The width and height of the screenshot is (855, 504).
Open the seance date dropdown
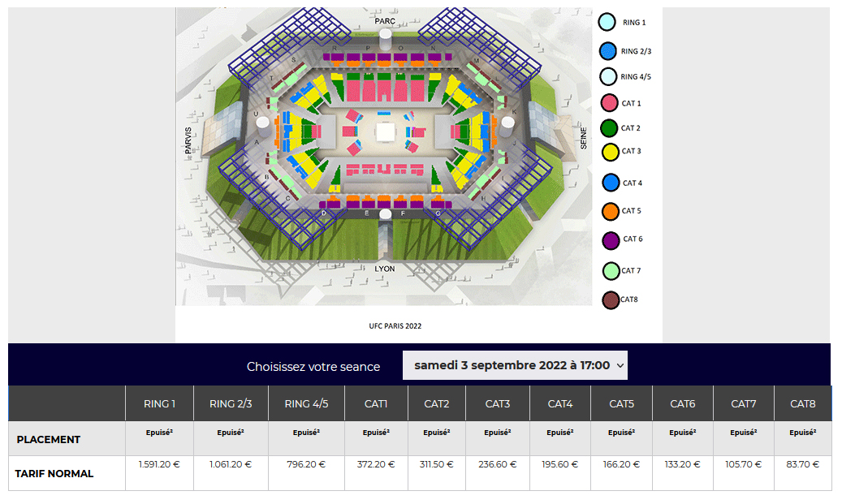point(515,365)
